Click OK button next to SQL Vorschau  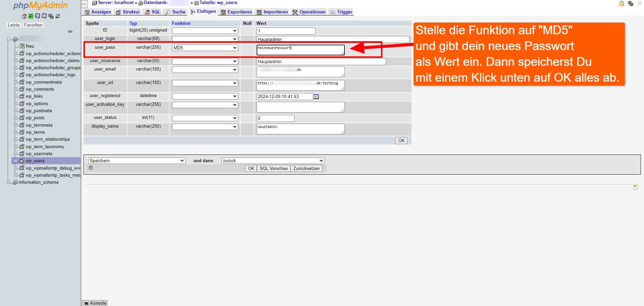[x=251, y=169]
